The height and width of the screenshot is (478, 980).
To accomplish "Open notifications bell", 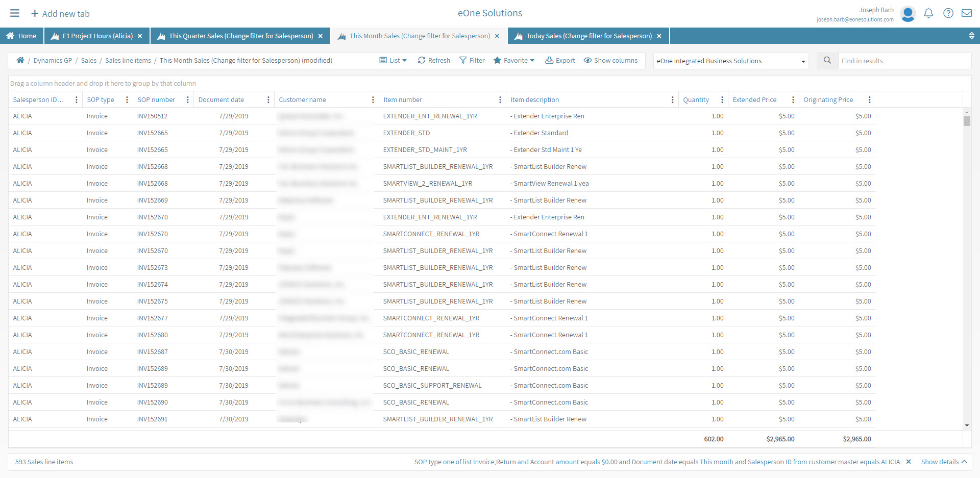I will pos(928,13).
